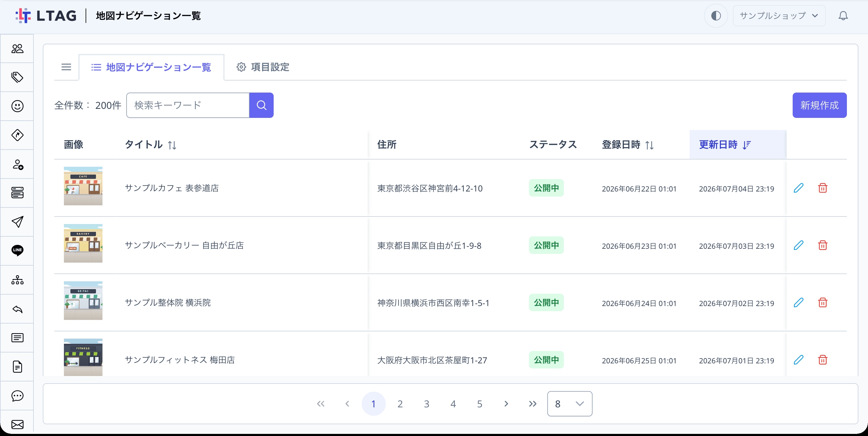Delete サンプルフィットネス 梅田店 with trash icon

pos(822,360)
